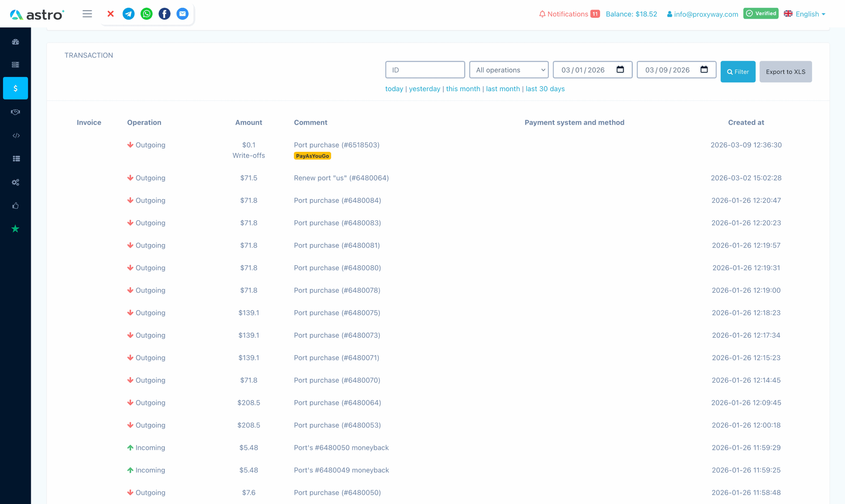
Task: Open the Telegram contact icon
Action: [x=128, y=14]
